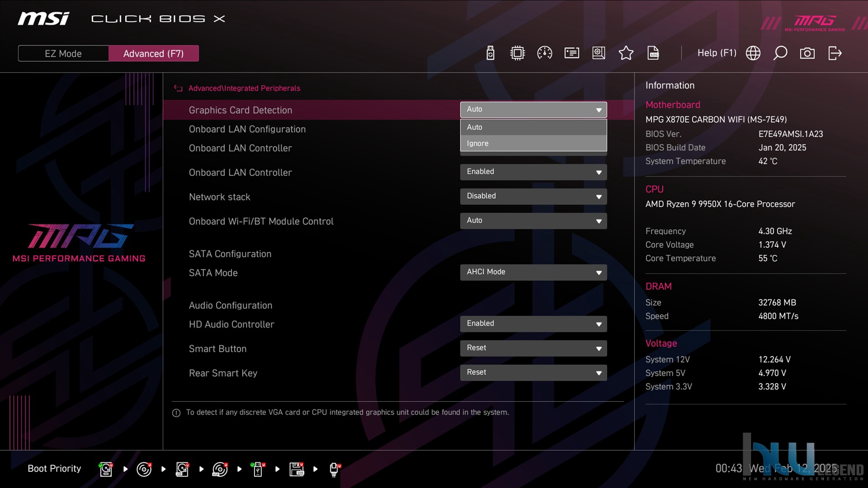Select Network stack label
Viewport: 868px width, 488px height.
pyautogui.click(x=219, y=197)
